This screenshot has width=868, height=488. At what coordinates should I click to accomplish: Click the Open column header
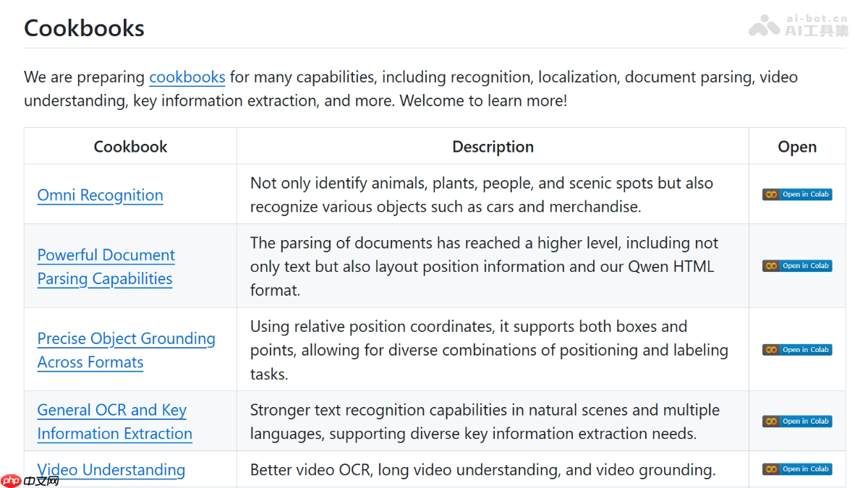point(797,147)
